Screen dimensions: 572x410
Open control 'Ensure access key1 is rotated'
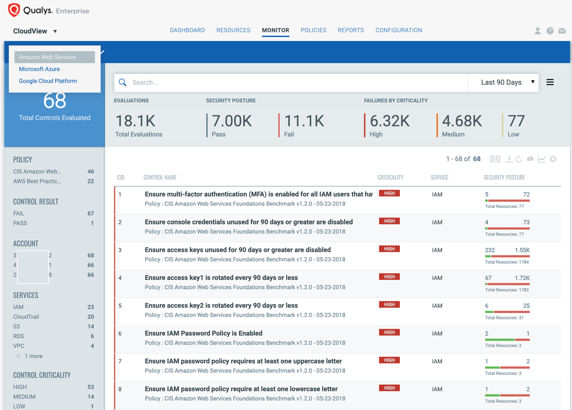coord(221,278)
